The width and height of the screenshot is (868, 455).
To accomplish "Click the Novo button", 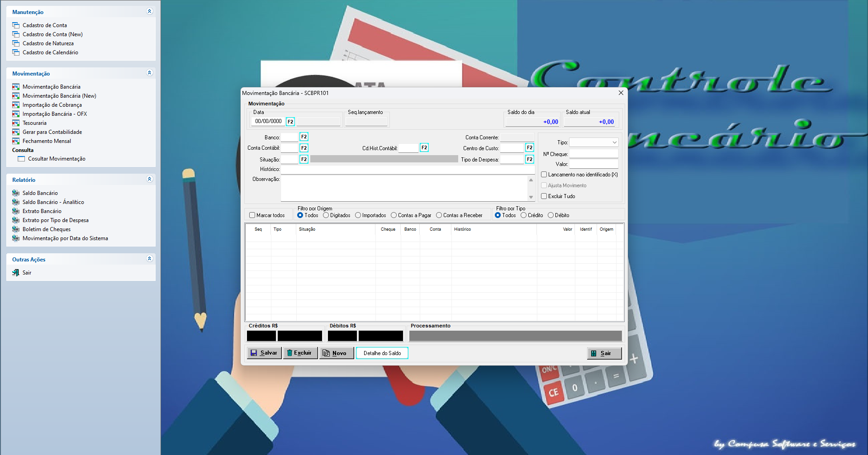I will pos(337,353).
